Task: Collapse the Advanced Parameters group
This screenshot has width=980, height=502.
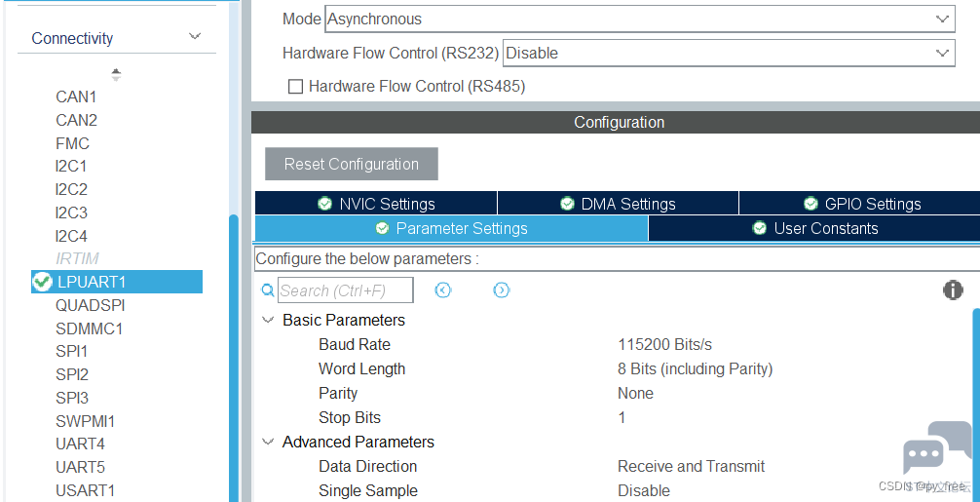Action: tap(268, 442)
